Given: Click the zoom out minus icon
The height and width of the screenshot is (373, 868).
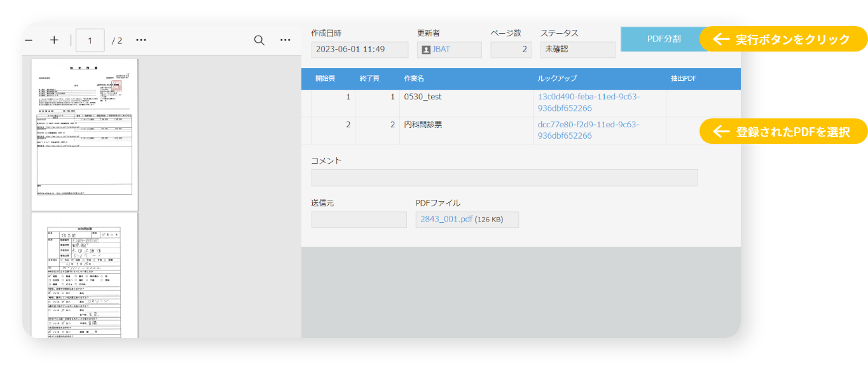Looking at the screenshot, I should [x=29, y=40].
